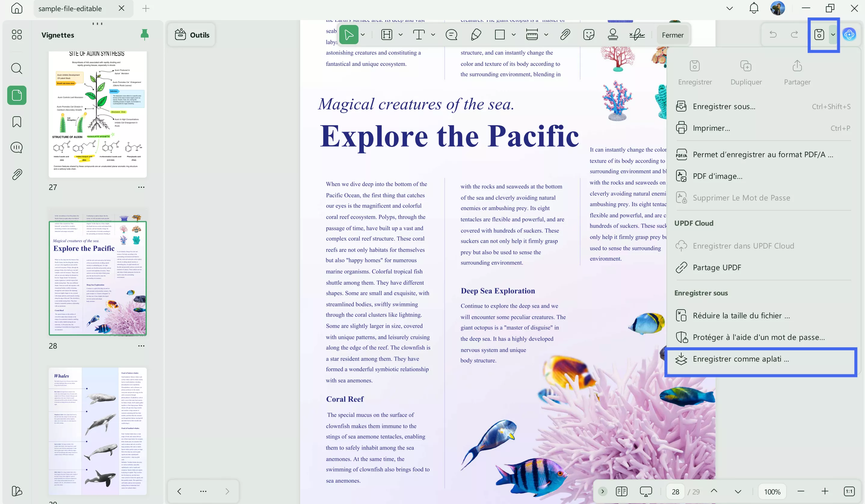Select Partage UPDF menu entry
The image size is (865, 504).
tap(763, 267)
